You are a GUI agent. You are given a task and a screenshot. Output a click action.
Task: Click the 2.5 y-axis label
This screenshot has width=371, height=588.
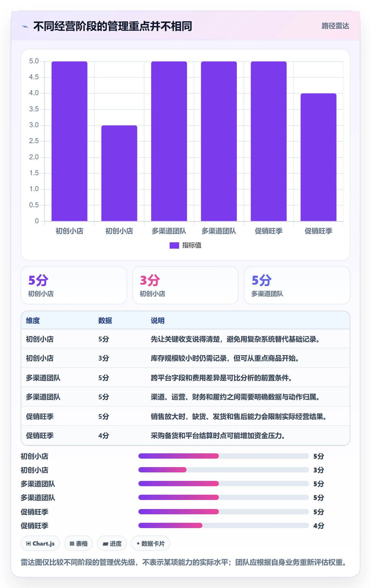pos(34,141)
